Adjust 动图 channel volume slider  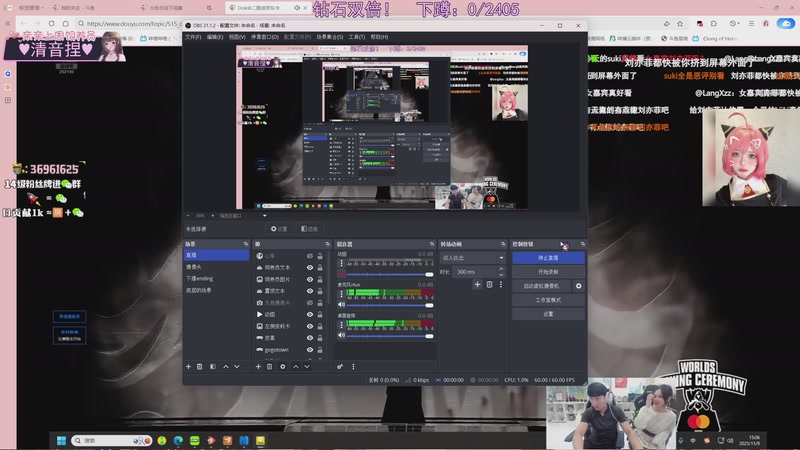click(390, 274)
